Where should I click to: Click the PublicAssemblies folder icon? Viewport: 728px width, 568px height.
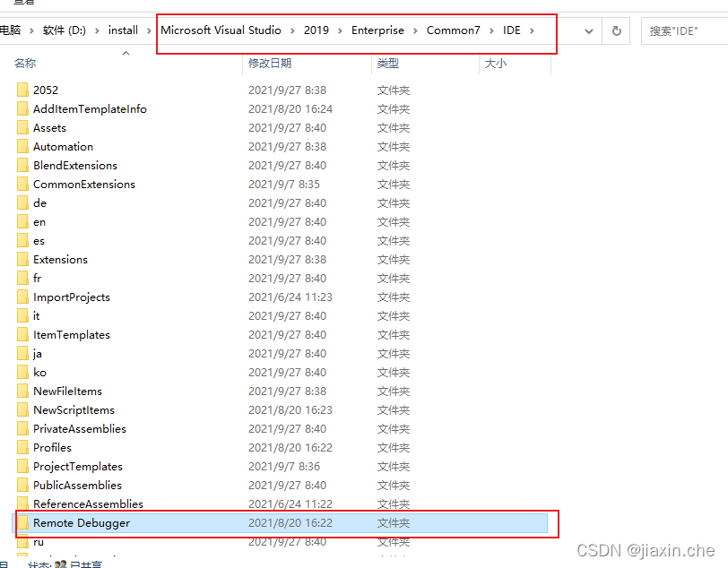click(22, 485)
